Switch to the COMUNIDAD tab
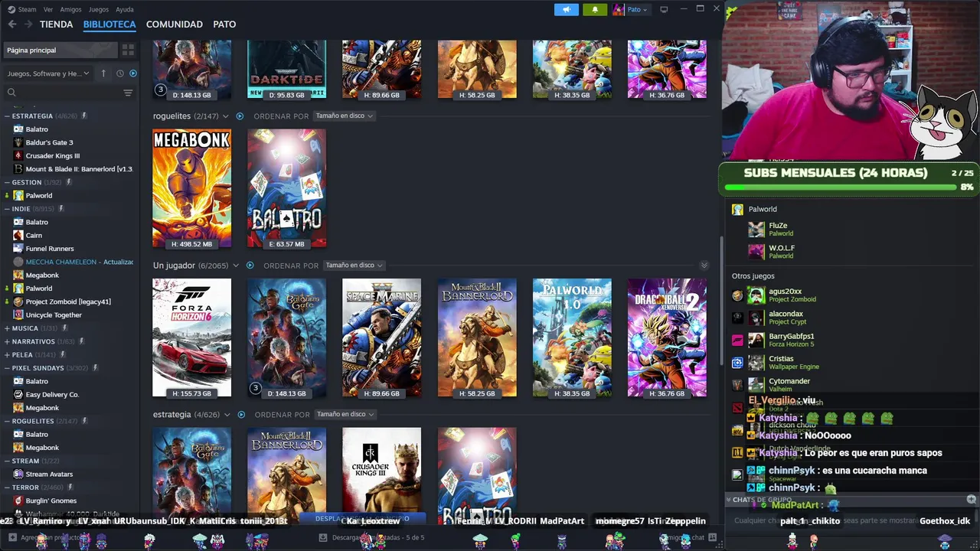The height and width of the screenshot is (551, 980). click(175, 24)
